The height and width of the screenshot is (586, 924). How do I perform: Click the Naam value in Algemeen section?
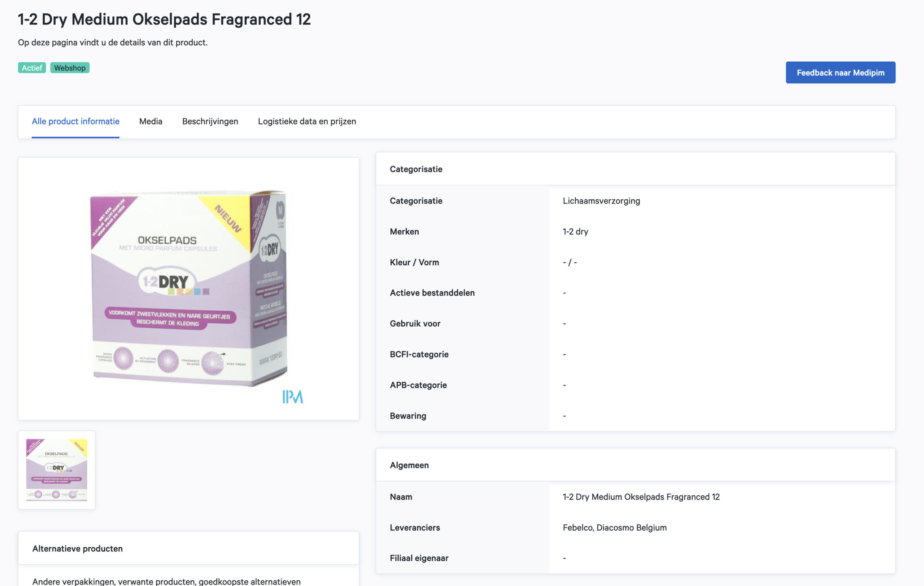pos(641,497)
